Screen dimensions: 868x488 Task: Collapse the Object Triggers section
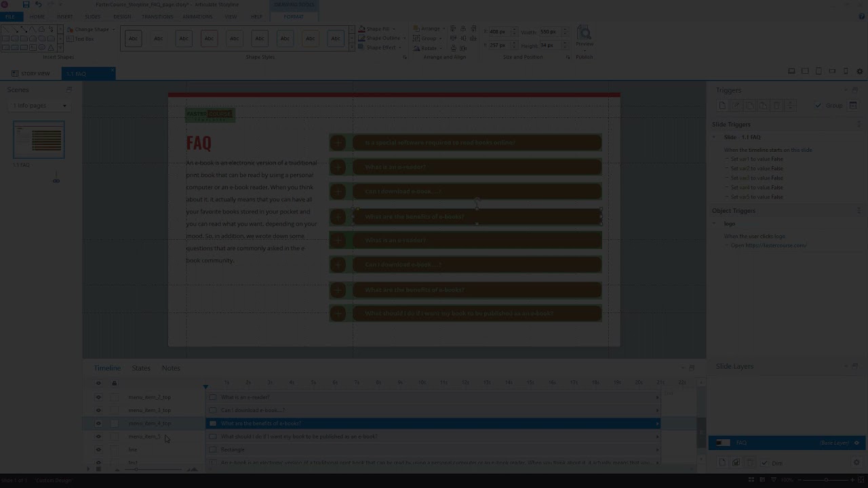point(859,211)
